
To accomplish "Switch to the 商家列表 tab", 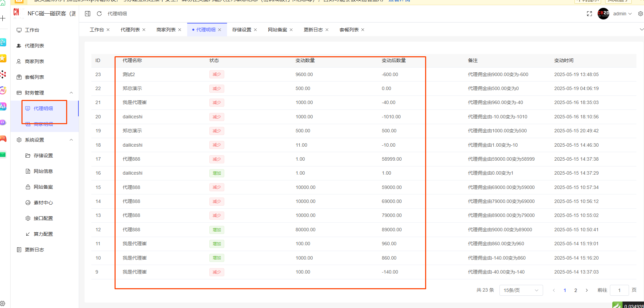I will pos(166,30).
